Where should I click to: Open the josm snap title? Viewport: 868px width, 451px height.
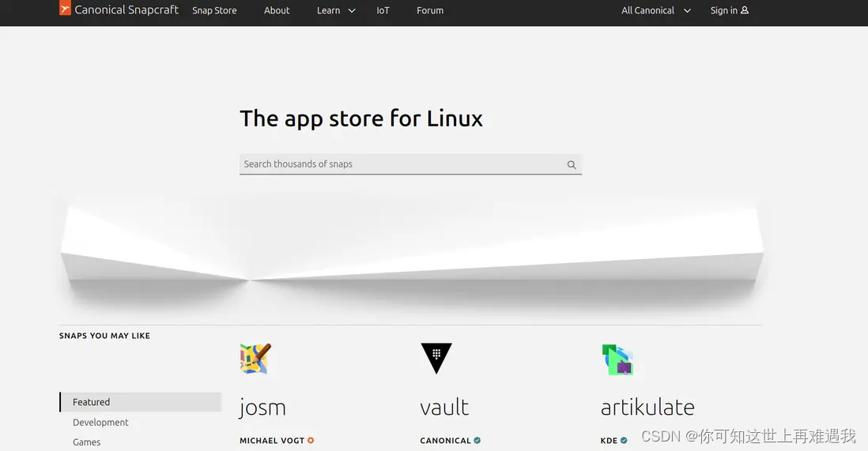click(x=263, y=408)
